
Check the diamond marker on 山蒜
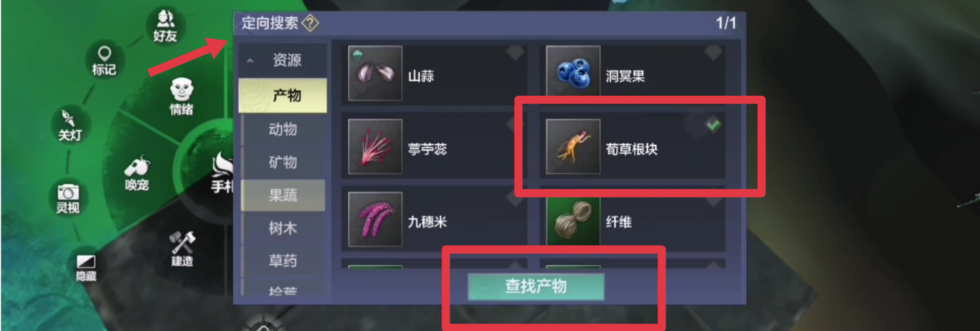click(515, 52)
